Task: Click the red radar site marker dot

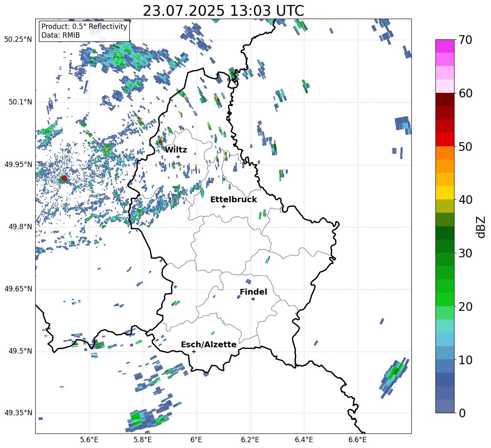Action: [x=64, y=179]
